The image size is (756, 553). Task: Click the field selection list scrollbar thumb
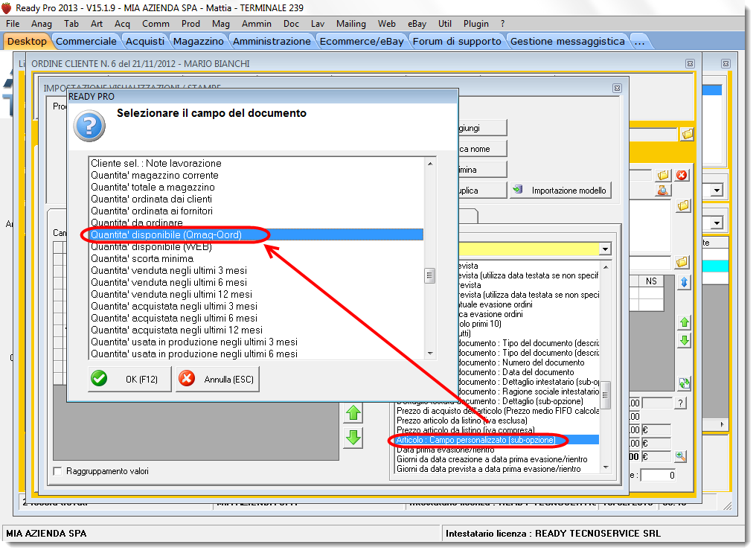pos(429,275)
